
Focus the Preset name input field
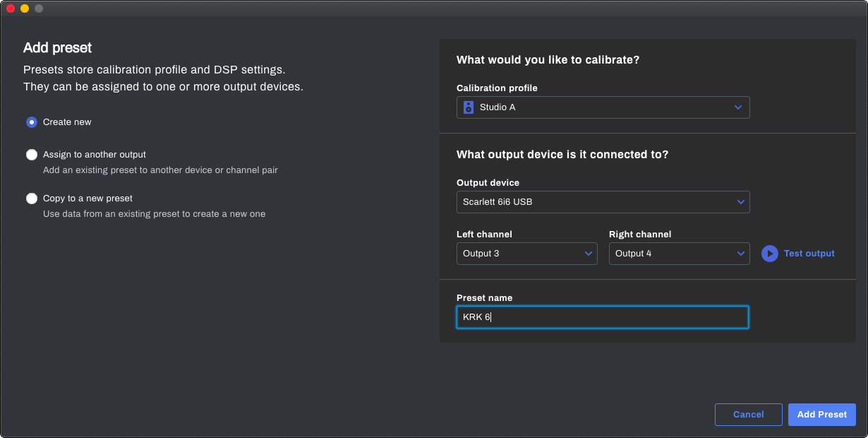(603, 317)
